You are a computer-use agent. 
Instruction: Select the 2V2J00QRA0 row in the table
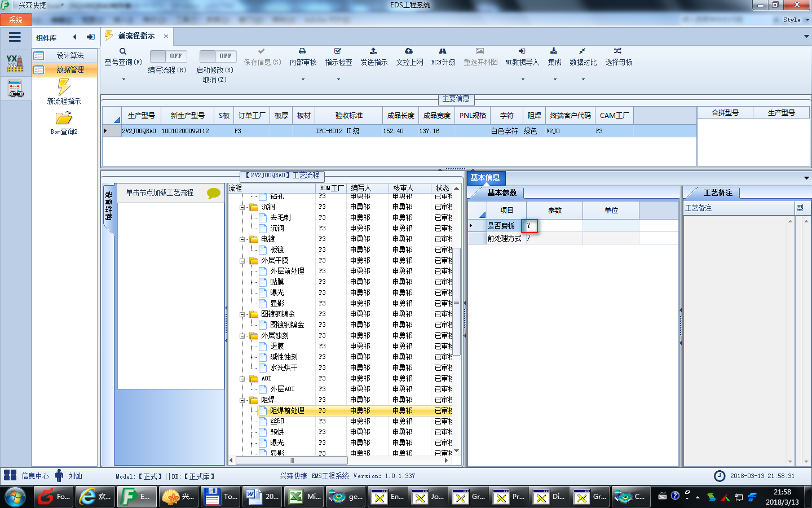pyautogui.click(x=399, y=131)
